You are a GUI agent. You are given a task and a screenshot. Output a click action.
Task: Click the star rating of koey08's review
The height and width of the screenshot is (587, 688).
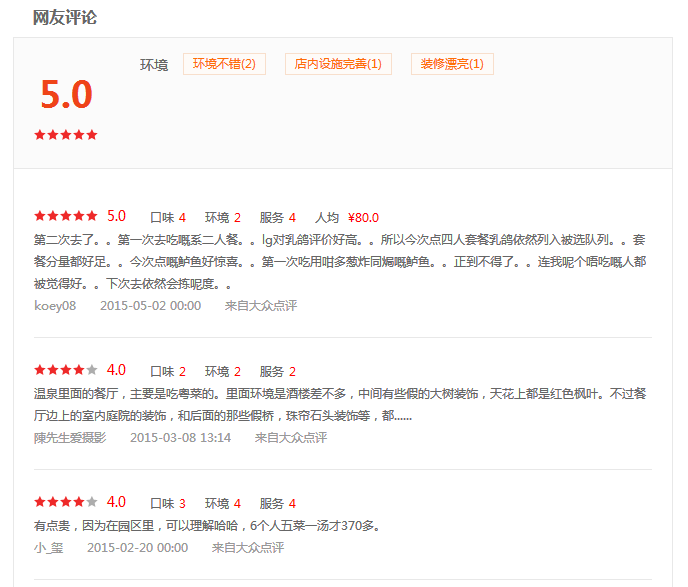[66, 216]
